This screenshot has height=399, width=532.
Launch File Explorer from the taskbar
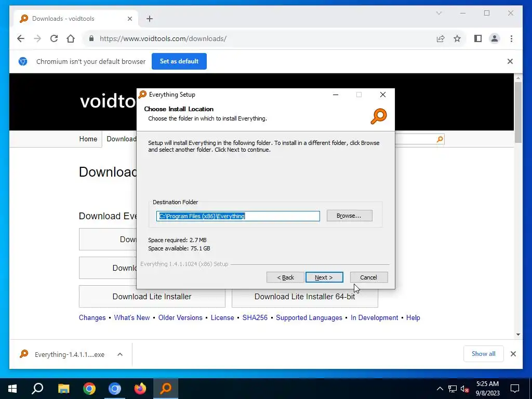click(63, 389)
